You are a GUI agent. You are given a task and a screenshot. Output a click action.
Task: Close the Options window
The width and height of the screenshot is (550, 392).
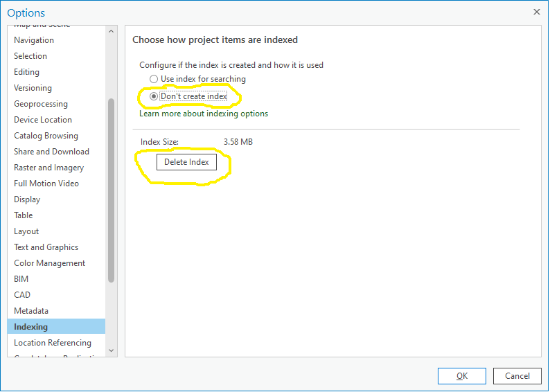click(x=536, y=12)
